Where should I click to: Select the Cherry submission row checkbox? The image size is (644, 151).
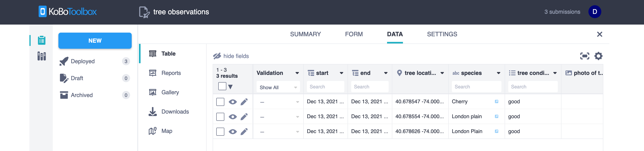[x=220, y=102]
